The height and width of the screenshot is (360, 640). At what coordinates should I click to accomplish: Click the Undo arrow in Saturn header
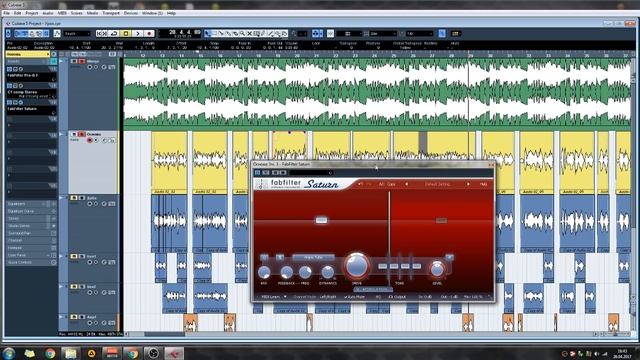(360, 184)
